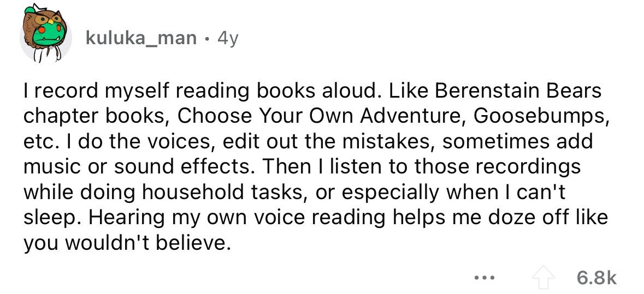This screenshot has height=294, width=644.
Task: Click the line starting "music or sound effects"
Action: [302, 167]
